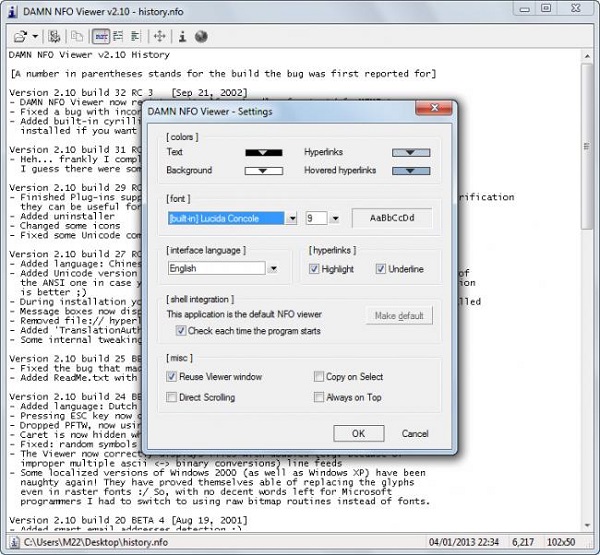Viewport: 600px width, 555px height.
Task: Confirm settings with OK button
Action: (x=359, y=433)
